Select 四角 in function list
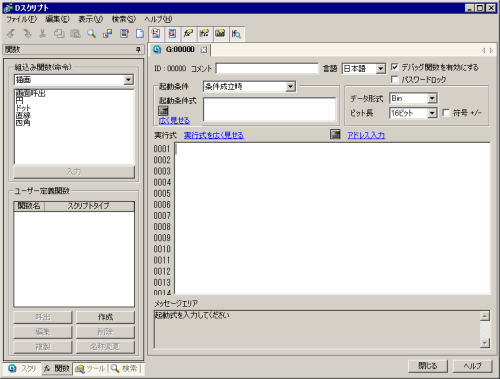This screenshot has width=500, height=379. (23, 123)
